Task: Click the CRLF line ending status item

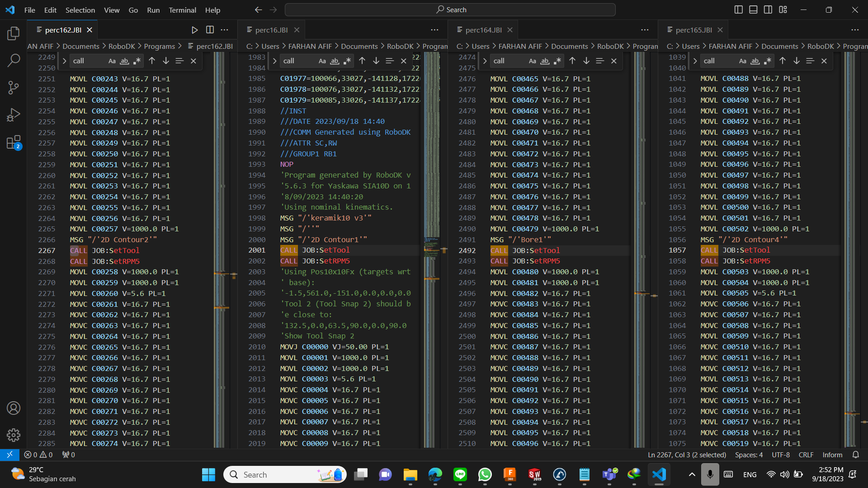Action: 806,455
